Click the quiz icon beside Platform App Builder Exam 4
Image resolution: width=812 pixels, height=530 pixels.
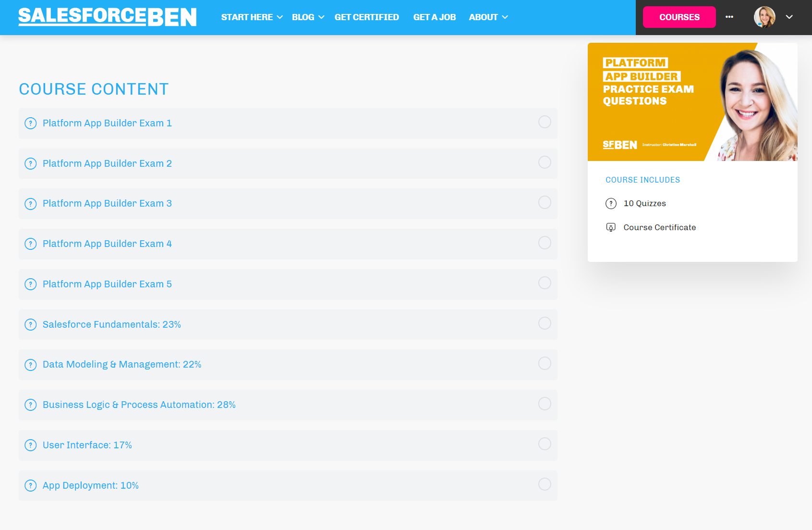31,244
